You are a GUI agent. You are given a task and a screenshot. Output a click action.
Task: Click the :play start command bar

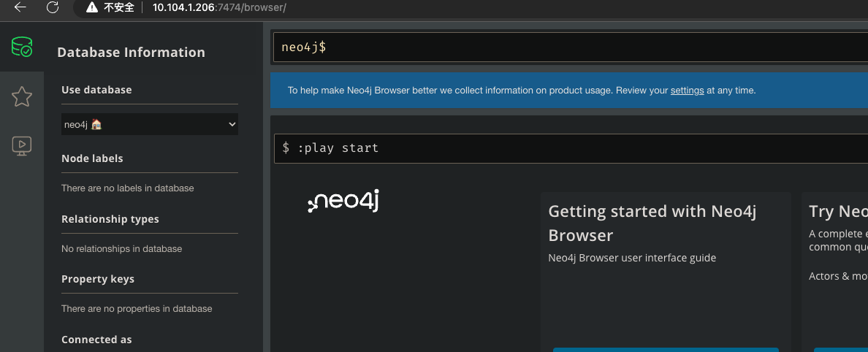[x=571, y=148]
